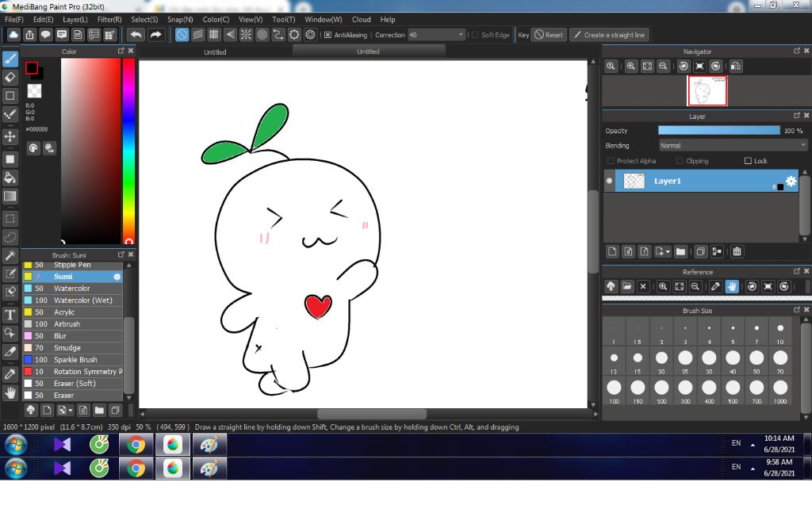Click the Create a straight line button
Screen dimensions: 812x524
point(610,35)
